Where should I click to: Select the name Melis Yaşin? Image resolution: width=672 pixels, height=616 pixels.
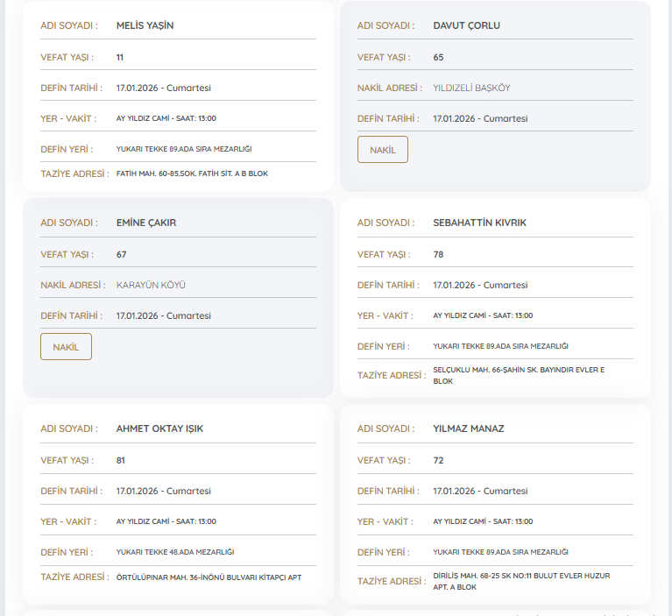coord(145,25)
